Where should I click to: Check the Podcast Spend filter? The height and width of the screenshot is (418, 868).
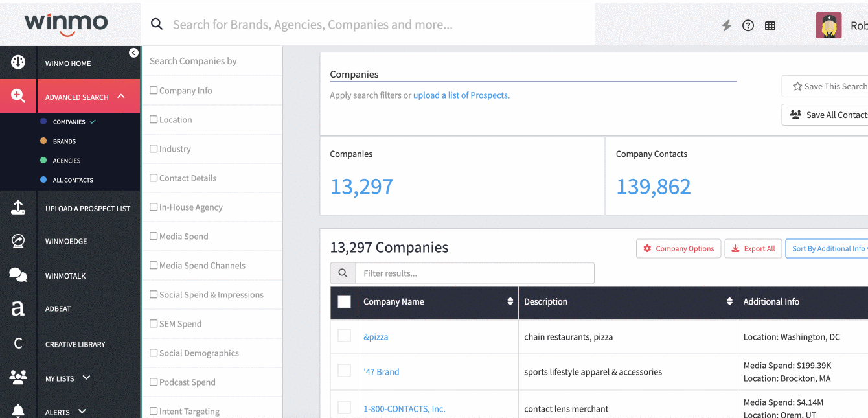click(154, 382)
